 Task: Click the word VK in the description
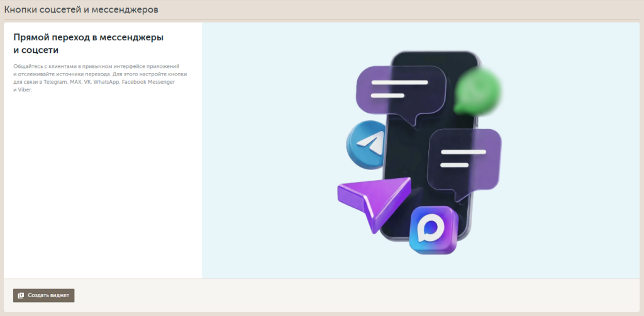coord(87,82)
